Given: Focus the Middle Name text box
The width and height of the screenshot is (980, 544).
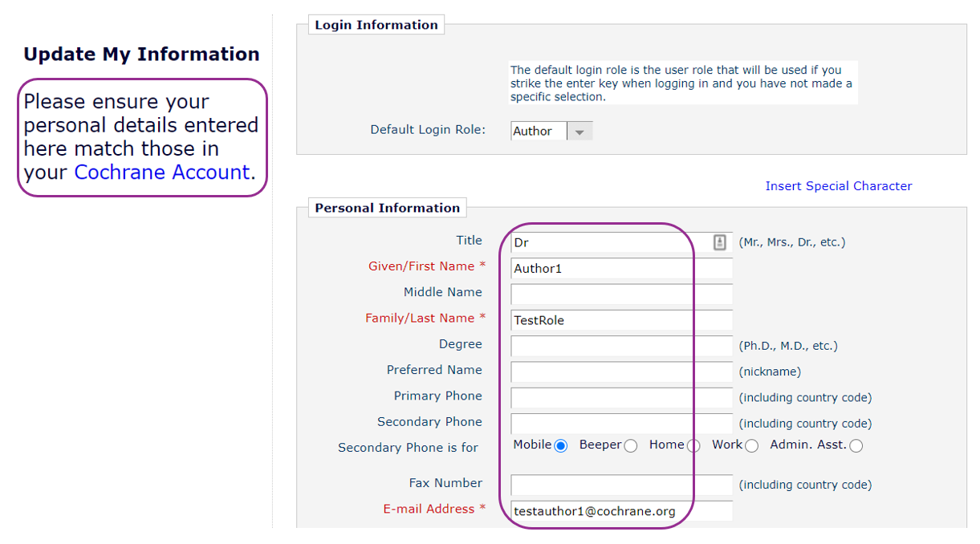Looking at the screenshot, I should click(621, 294).
